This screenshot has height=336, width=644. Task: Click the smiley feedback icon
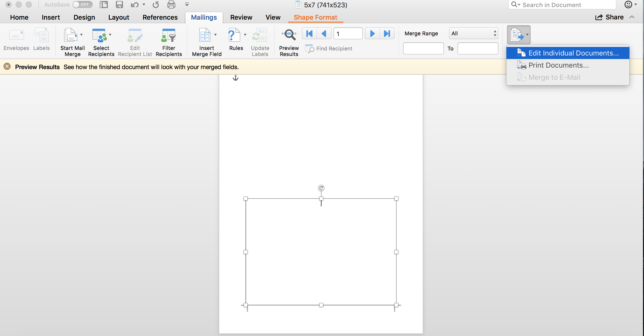pyautogui.click(x=628, y=5)
